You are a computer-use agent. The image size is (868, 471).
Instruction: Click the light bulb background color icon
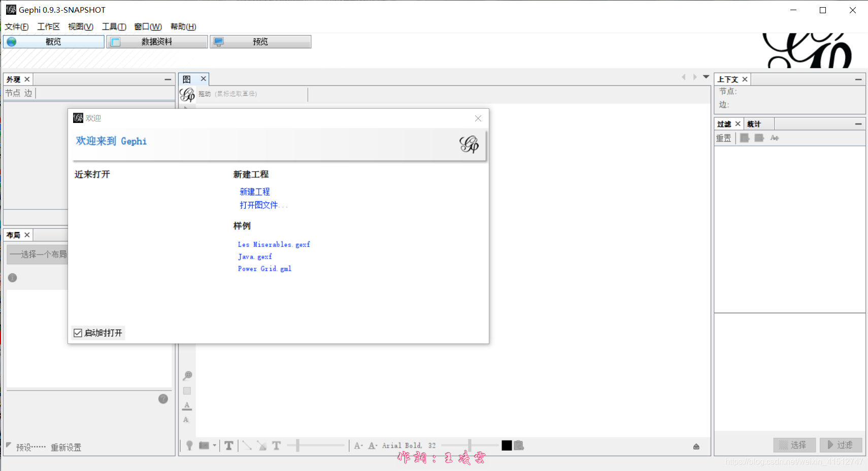(x=189, y=446)
